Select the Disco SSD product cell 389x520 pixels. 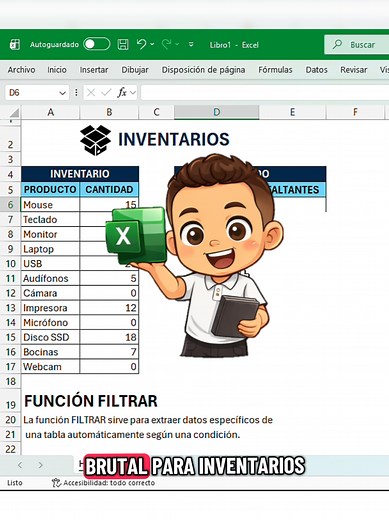point(50,337)
